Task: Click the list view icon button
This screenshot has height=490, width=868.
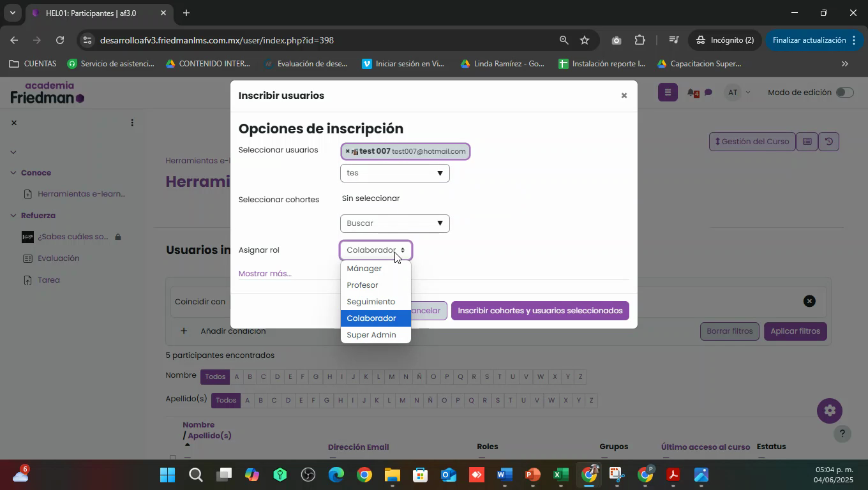Action: [x=807, y=142]
